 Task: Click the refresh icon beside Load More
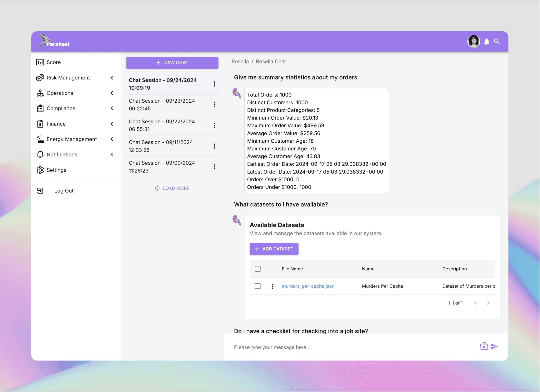pos(157,188)
